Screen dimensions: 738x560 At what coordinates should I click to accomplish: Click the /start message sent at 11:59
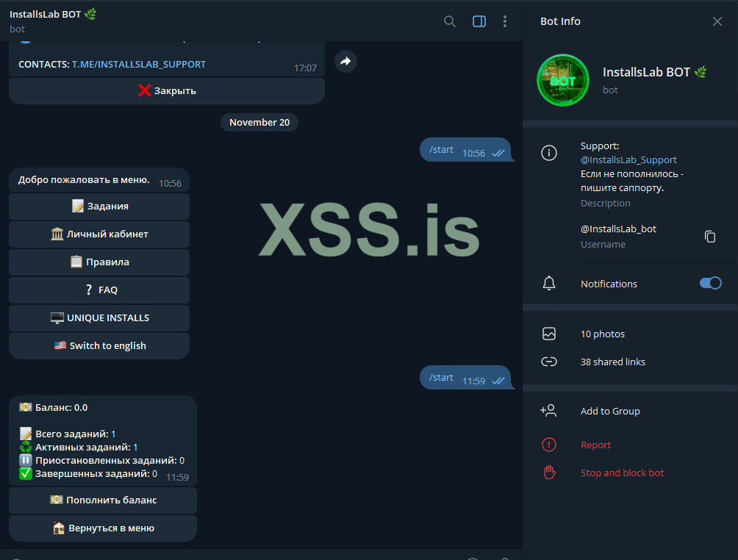pos(465,378)
